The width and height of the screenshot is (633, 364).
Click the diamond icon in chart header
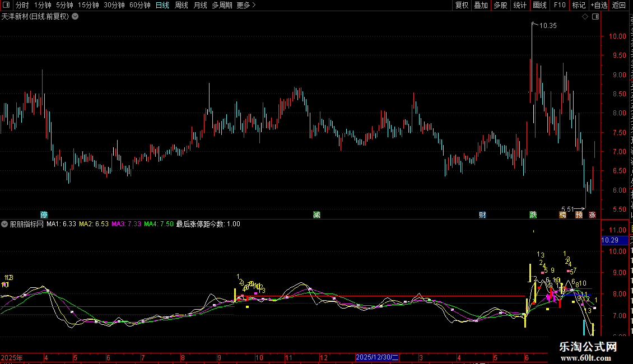(585, 17)
